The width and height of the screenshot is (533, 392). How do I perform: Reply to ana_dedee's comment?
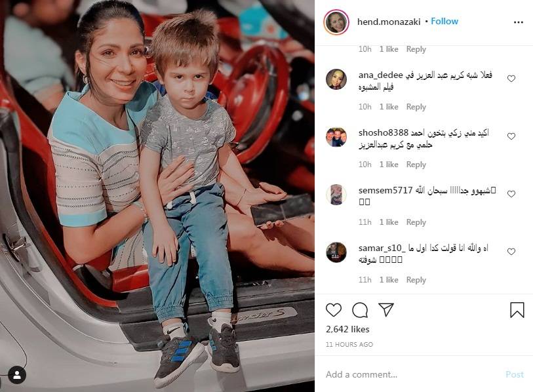pos(416,107)
